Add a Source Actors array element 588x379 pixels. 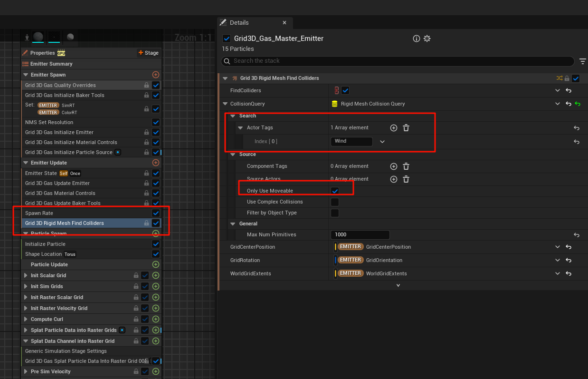(393, 179)
